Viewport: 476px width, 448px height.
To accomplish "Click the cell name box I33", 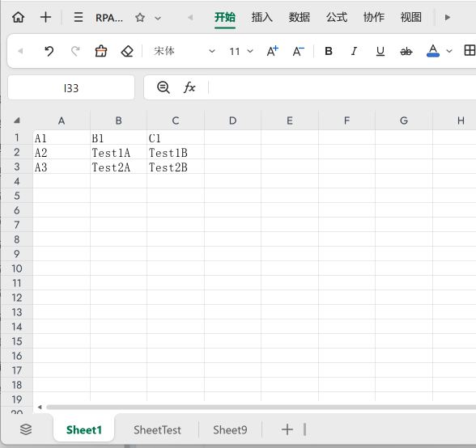I will (x=71, y=87).
